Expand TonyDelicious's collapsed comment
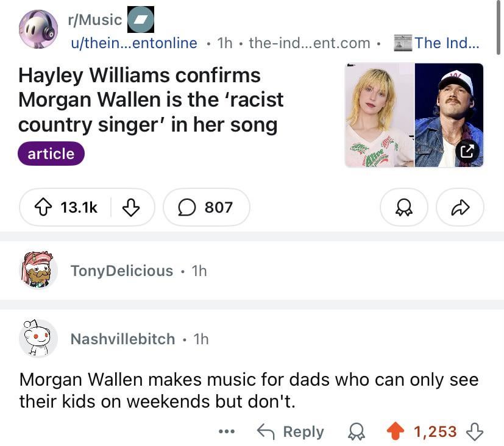 tap(121, 271)
